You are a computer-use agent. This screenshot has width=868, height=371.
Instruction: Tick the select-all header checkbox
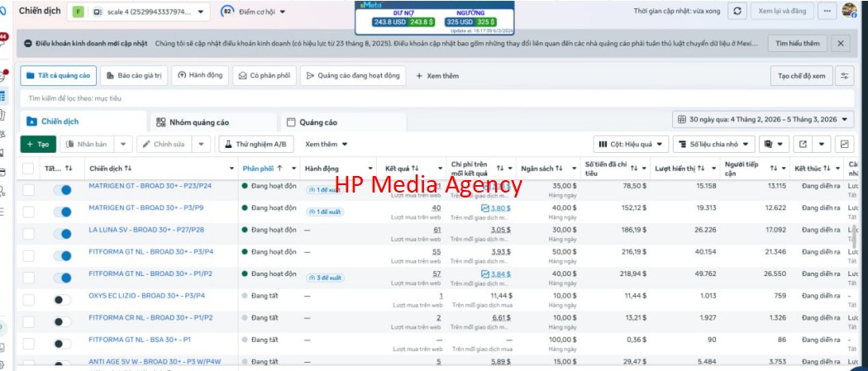(x=28, y=169)
